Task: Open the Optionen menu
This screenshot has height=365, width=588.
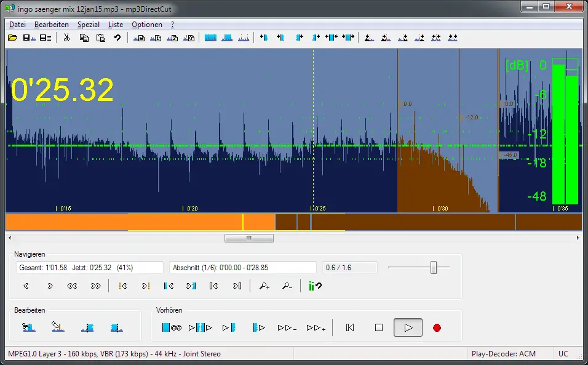Action: pyautogui.click(x=147, y=25)
